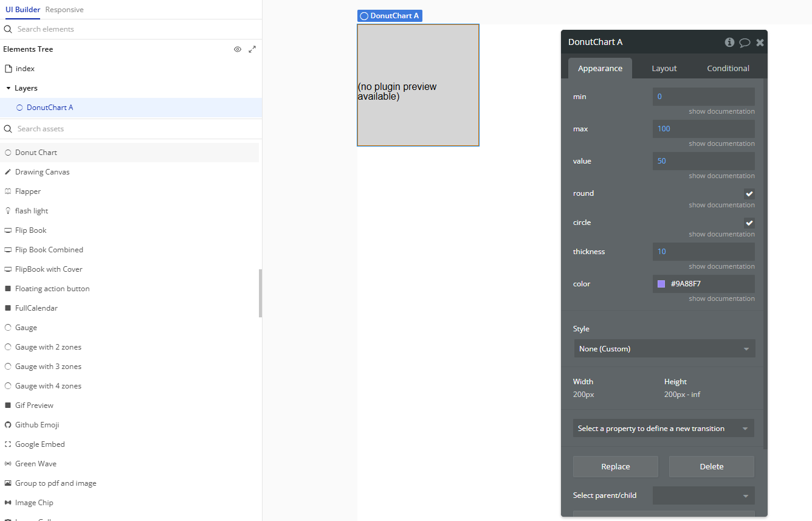Select the Image Chip icon
The image size is (812, 521).
pyautogui.click(x=9, y=503)
